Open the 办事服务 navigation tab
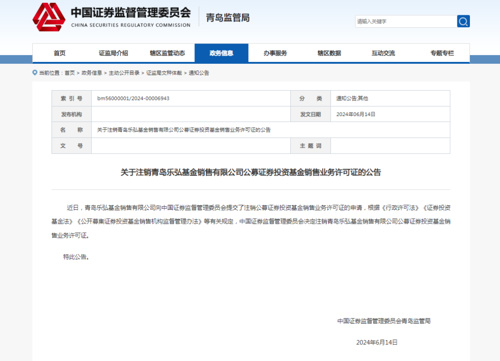Image resolution: width=500 pixels, height=361 pixels. [275, 53]
